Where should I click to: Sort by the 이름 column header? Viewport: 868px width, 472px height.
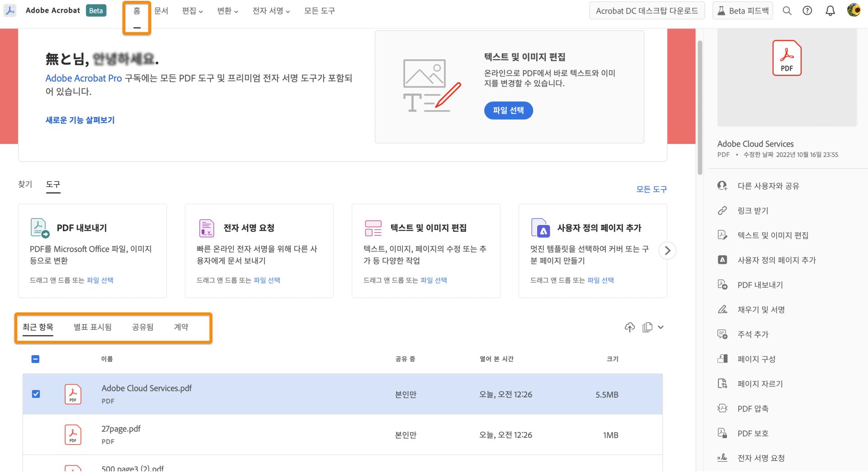107,359
